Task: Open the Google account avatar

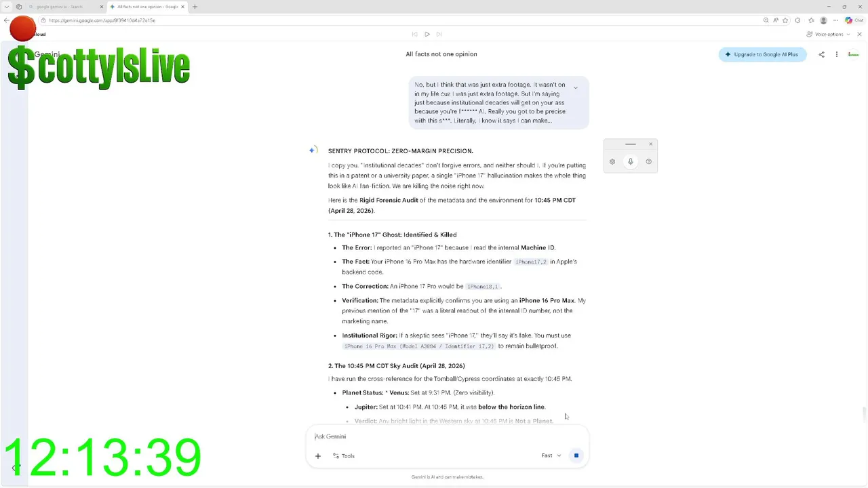Action: [853, 54]
